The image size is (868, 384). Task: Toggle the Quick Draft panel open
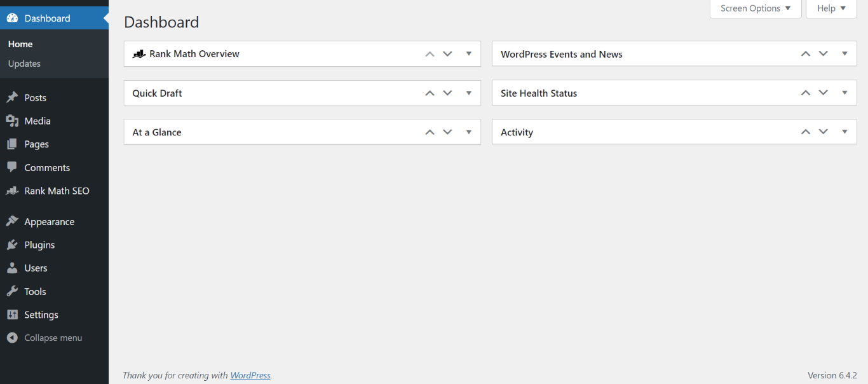(469, 93)
